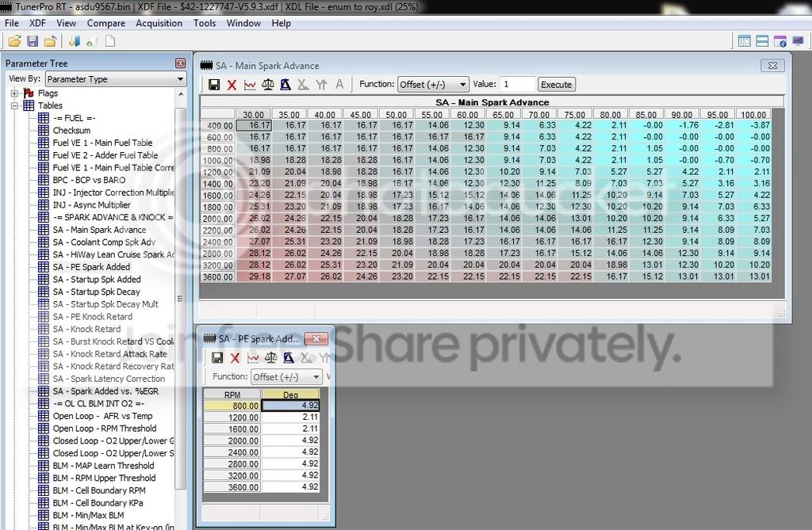Click the greyed smoothing X icon in Main Spark Advance
The height and width of the screenshot is (530, 812).
click(x=304, y=84)
